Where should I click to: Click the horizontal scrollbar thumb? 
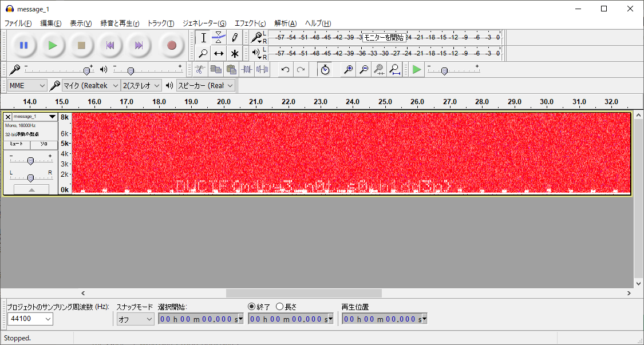point(303,294)
